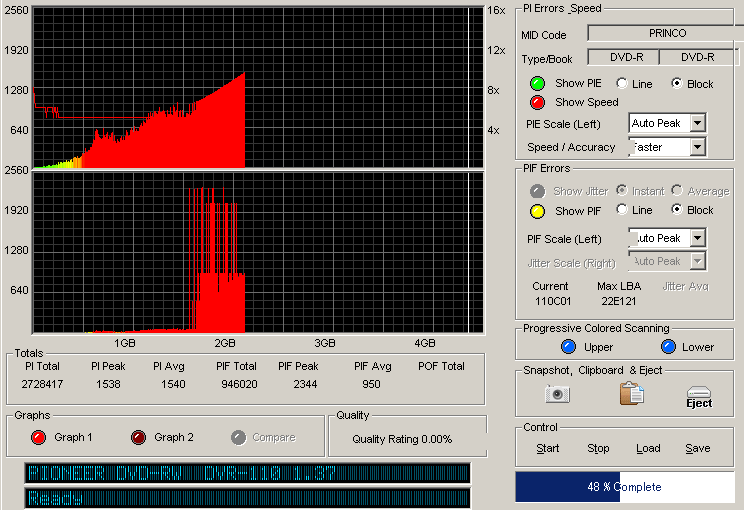
Task: Click the PIONEER DVD-RW DVR-110 drive display
Action: click(x=247, y=473)
